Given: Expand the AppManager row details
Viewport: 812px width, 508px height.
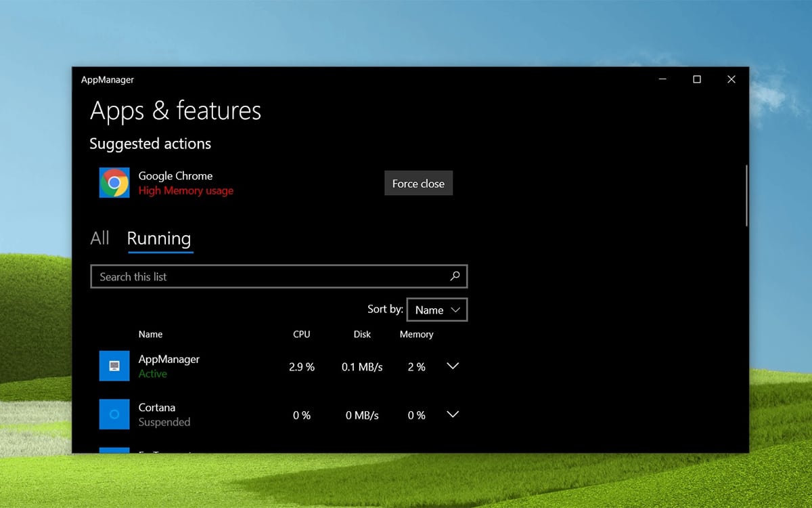Looking at the screenshot, I should click(x=453, y=366).
